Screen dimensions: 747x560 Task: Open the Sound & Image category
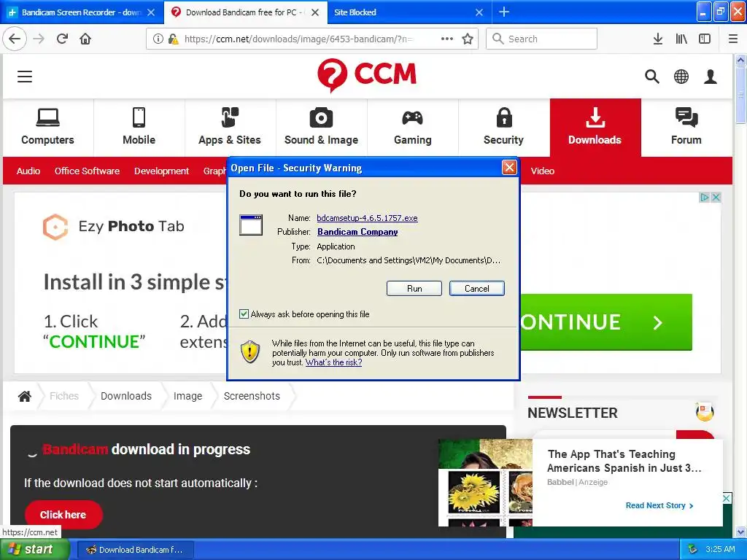321,127
